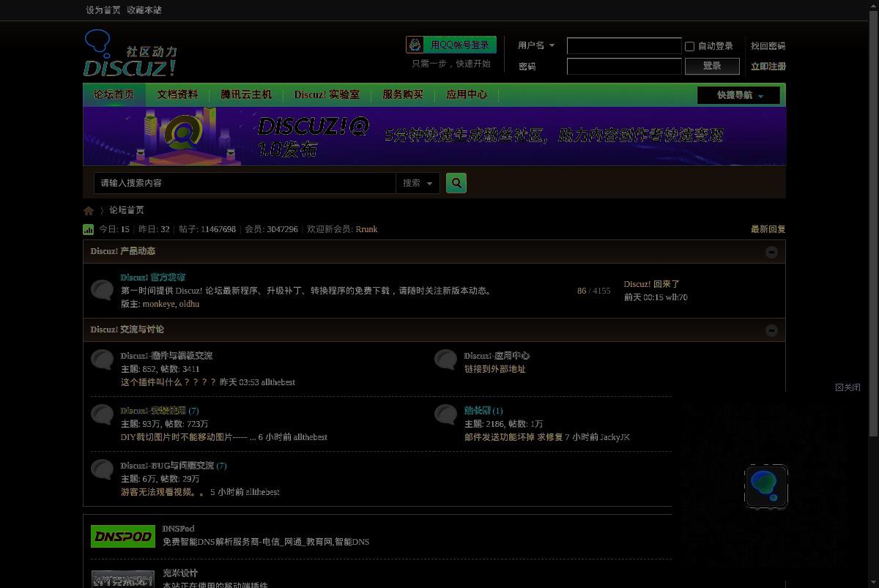
Task: Open the Discuz! 回来了 latest post
Action: point(652,284)
